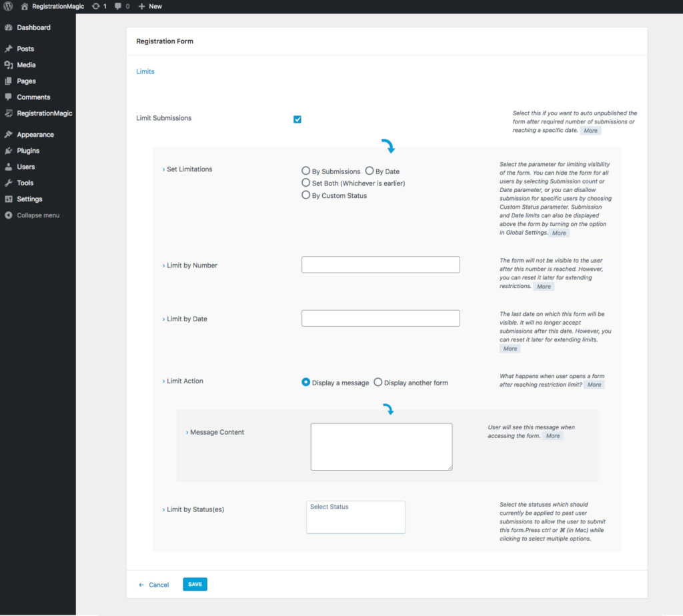This screenshot has height=616, width=683.
Task: Open Dashboard from the sidebar
Action: (33, 27)
